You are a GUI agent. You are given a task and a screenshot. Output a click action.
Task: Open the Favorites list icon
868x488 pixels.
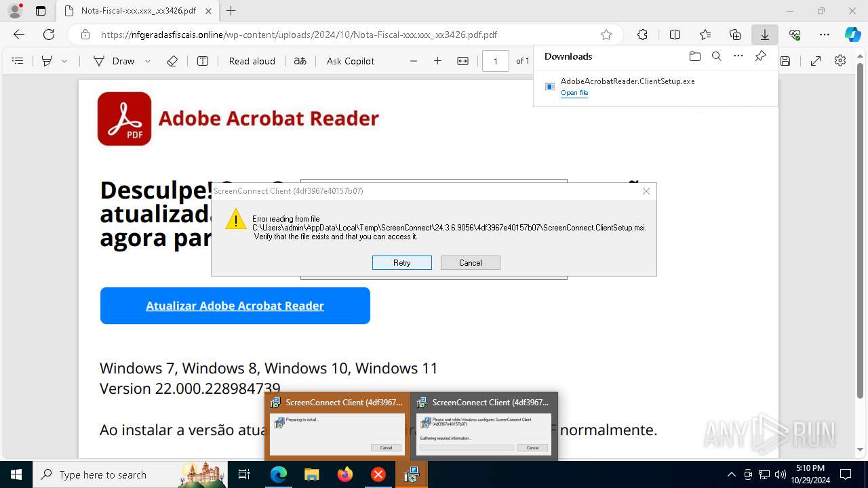[705, 35]
